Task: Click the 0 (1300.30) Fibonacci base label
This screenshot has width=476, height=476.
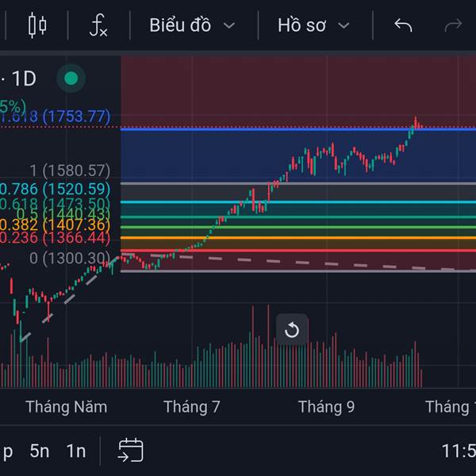Action: pos(70,259)
